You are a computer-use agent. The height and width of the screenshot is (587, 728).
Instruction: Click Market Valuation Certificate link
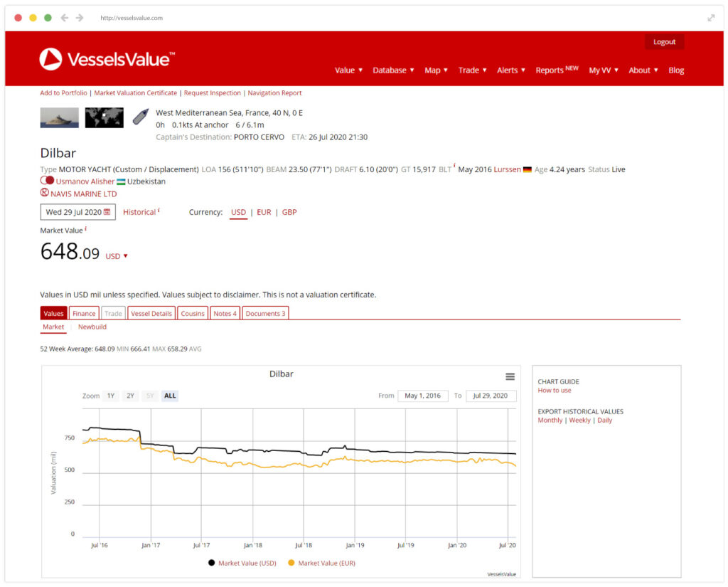click(137, 93)
